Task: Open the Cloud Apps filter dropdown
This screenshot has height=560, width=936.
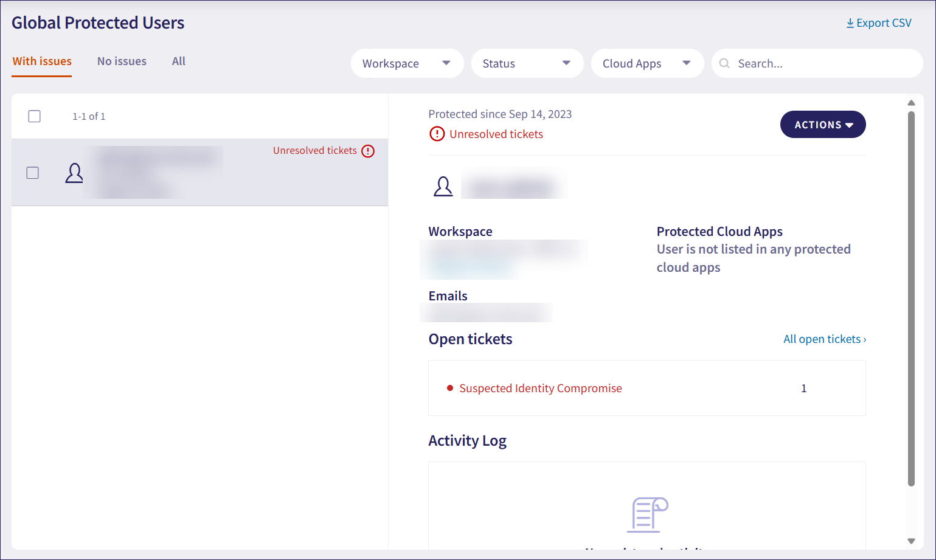Action: pos(647,63)
